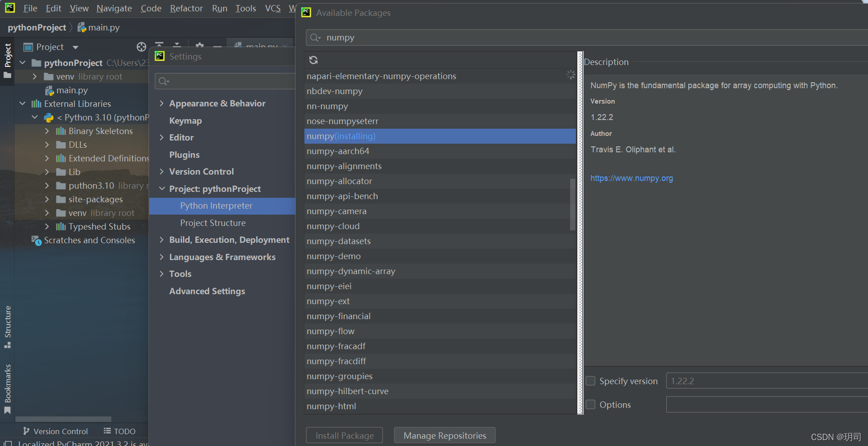Expand Build, Execution, Deployment section
The width and height of the screenshot is (868, 446).
[x=161, y=240]
